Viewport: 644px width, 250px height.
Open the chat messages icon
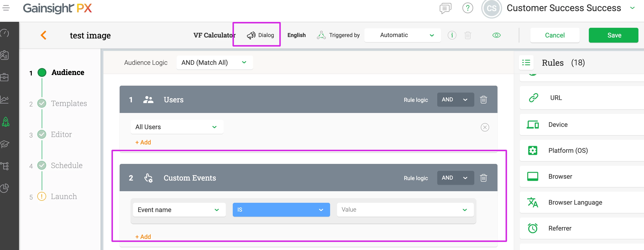445,8
